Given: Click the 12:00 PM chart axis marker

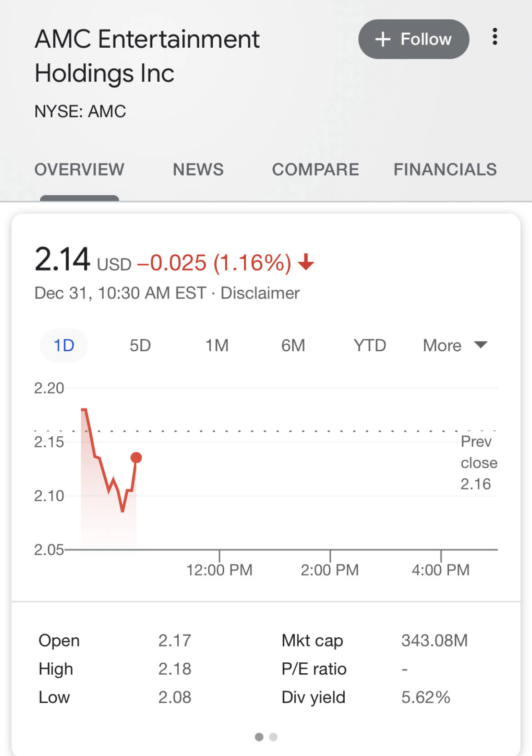Looking at the screenshot, I should click(x=219, y=570).
